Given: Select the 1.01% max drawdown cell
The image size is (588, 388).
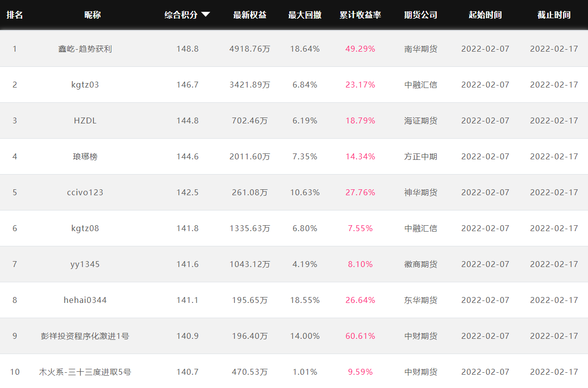Looking at the screenshot, I should (305, 372).
